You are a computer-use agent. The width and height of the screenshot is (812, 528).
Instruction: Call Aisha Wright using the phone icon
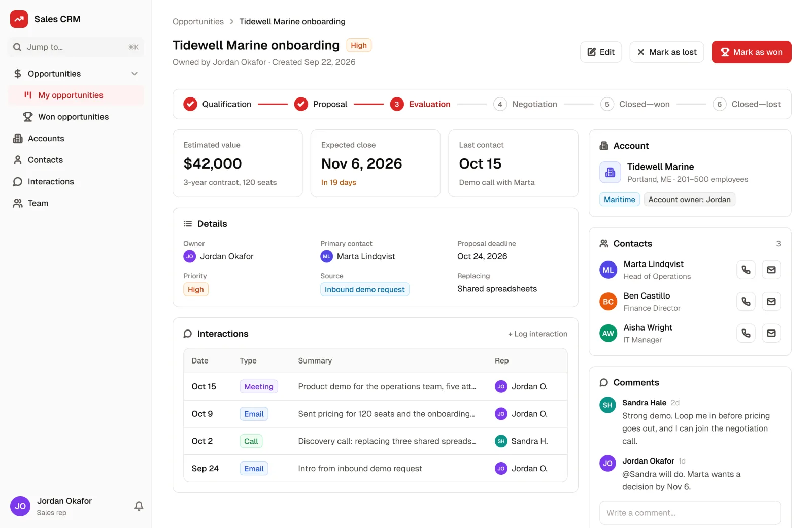pyautogui.click(x=746, y=333)
